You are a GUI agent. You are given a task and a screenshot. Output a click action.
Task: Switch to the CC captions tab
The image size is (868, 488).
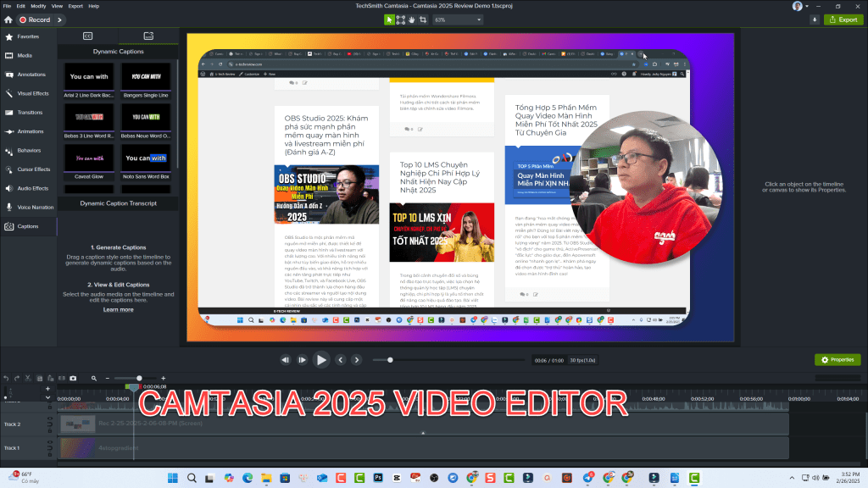pyautogui.click(x=87, y=36)
